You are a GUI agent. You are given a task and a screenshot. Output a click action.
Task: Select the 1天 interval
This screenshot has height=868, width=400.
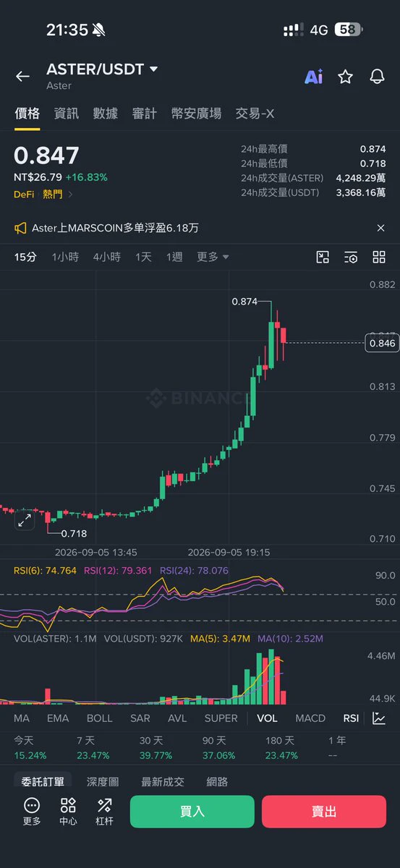(x=143, y=257)
